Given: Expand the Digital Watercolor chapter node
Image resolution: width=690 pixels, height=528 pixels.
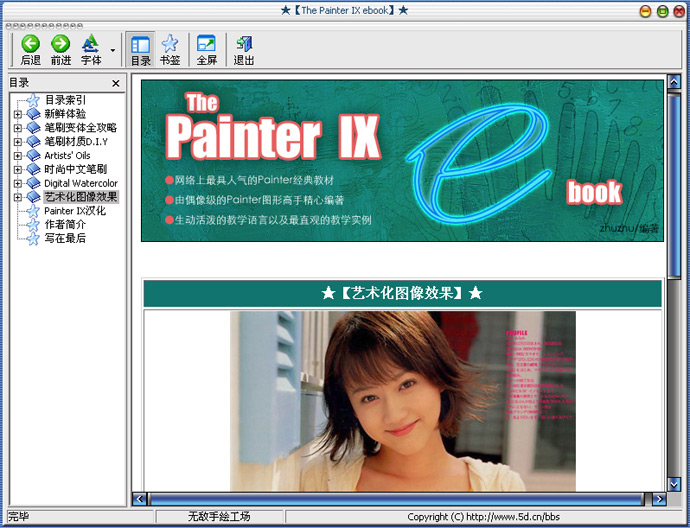Looking at the screenshot, I should (x=17, y=183).
